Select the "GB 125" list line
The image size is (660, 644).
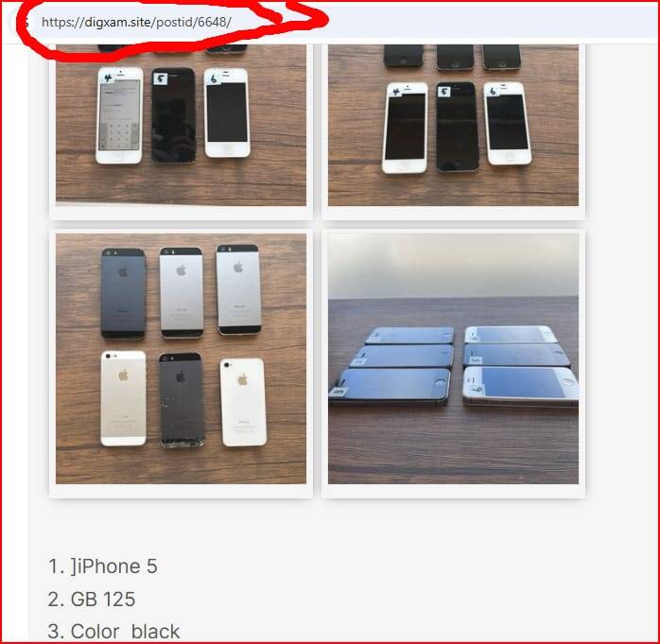pyautogui.click(x=92, y=599)
